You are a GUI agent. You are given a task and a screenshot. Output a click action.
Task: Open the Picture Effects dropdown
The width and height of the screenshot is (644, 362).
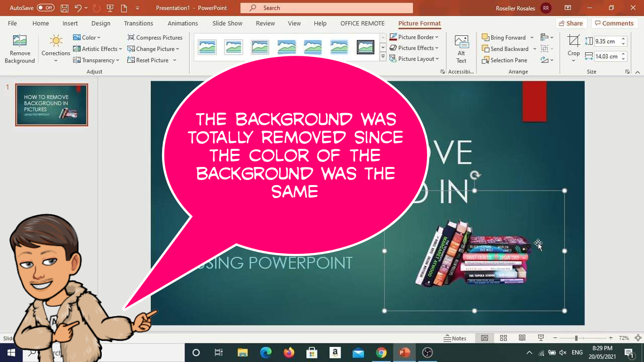(415, 48)
